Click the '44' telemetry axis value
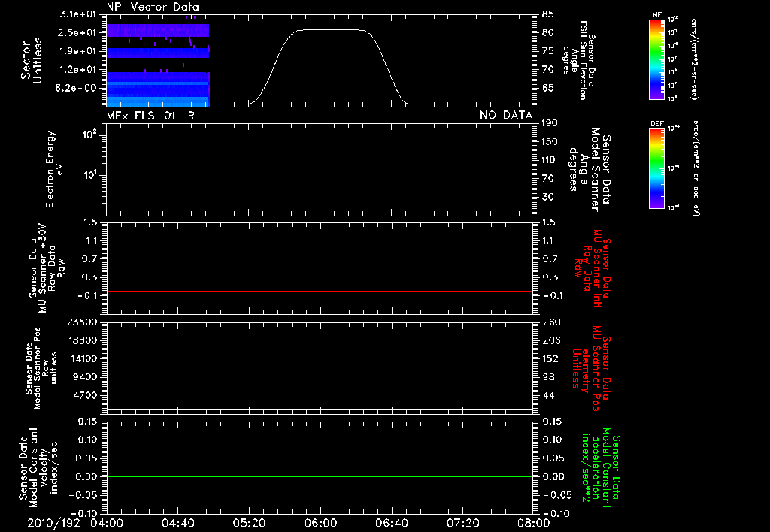Viewport: 770px width, 532px height. (x=548, y=395)
